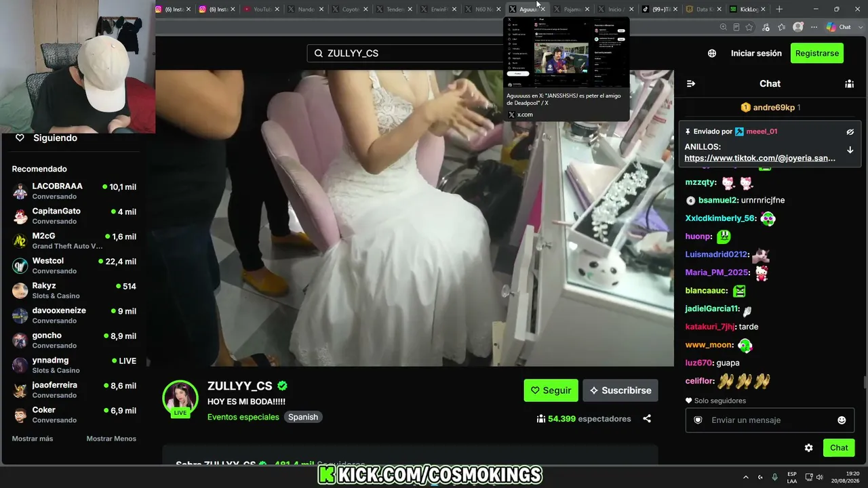Click the ZULLYY_CS verified badge icon
The width and height of the screenshot is (868, 488).
282,386
